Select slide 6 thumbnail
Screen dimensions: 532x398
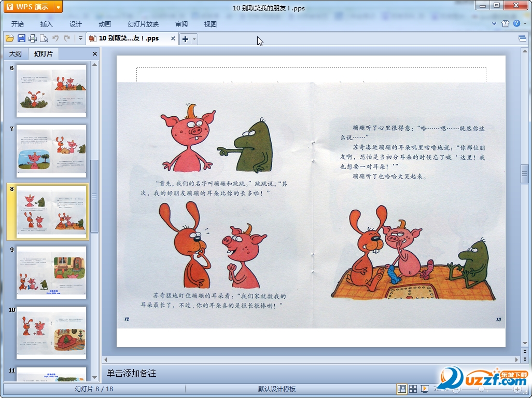[x=51, y=91]
